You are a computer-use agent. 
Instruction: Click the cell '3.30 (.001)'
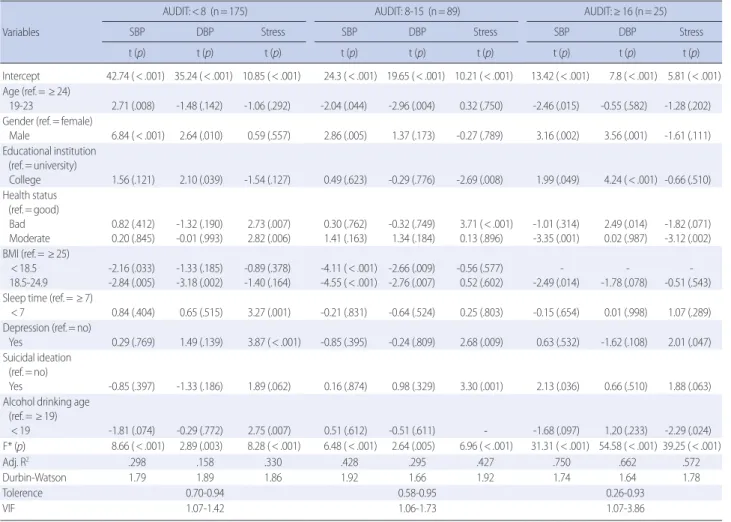[x=481, y=386]
